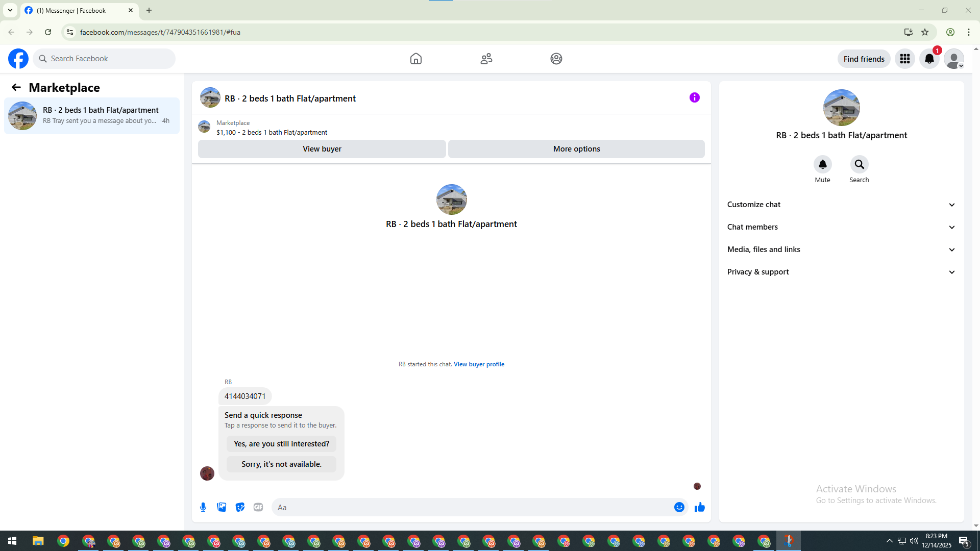980x551 pixels.
Task: Open the emoji picker smiley icon
Action: [x=679, y=507]
